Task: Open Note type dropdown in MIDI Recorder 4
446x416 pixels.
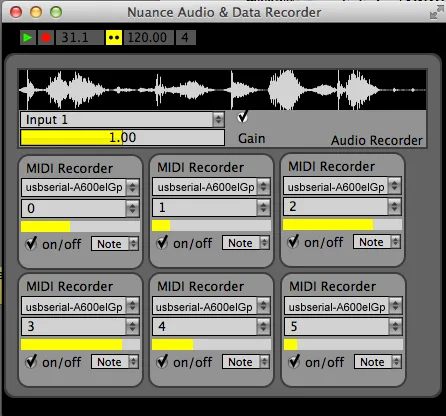Action: tap(246, 362)
